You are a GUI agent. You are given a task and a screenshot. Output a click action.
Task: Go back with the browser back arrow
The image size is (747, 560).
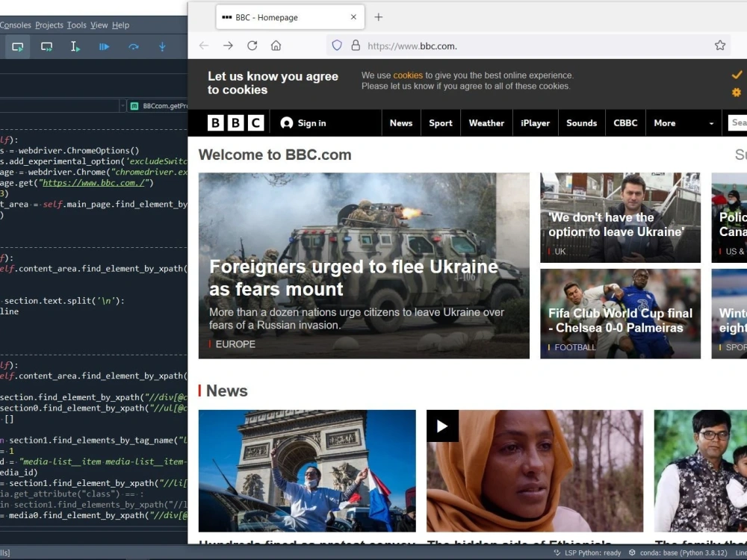click(x=204, y=46)
